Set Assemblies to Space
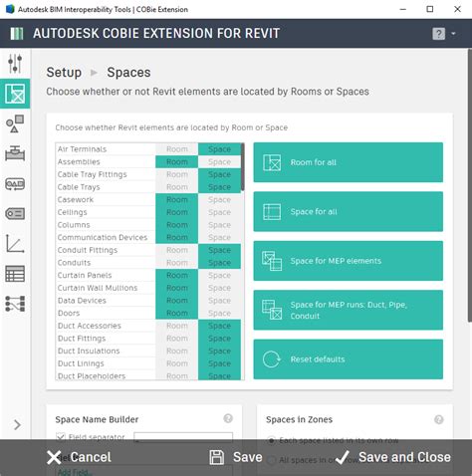The width and height of the screenshot is (472, 476). 219,161
